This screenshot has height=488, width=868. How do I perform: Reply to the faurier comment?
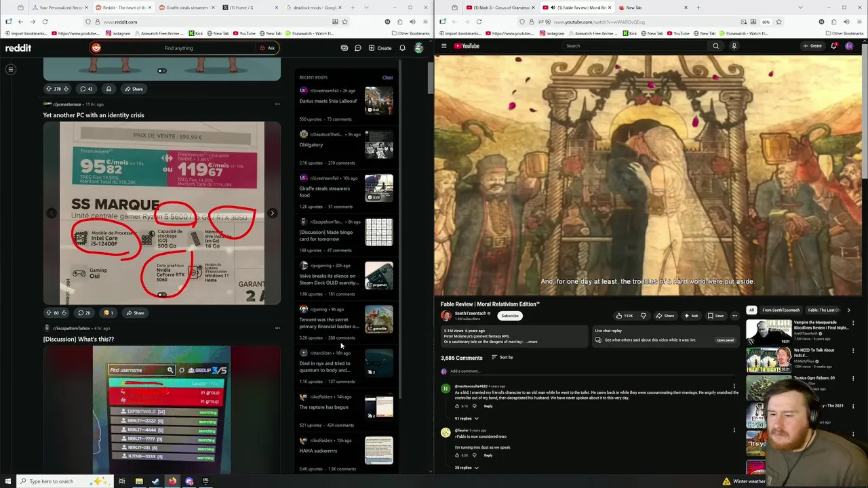pos(488,455)
